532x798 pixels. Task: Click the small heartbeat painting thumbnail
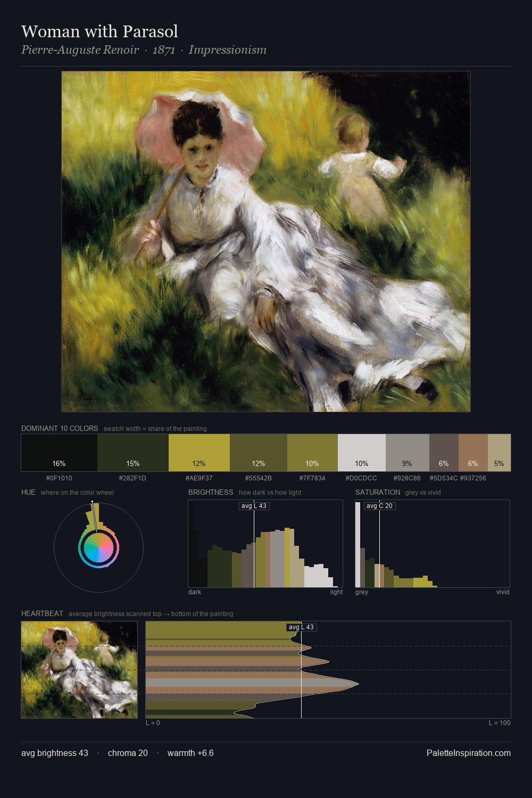(79, 670)
